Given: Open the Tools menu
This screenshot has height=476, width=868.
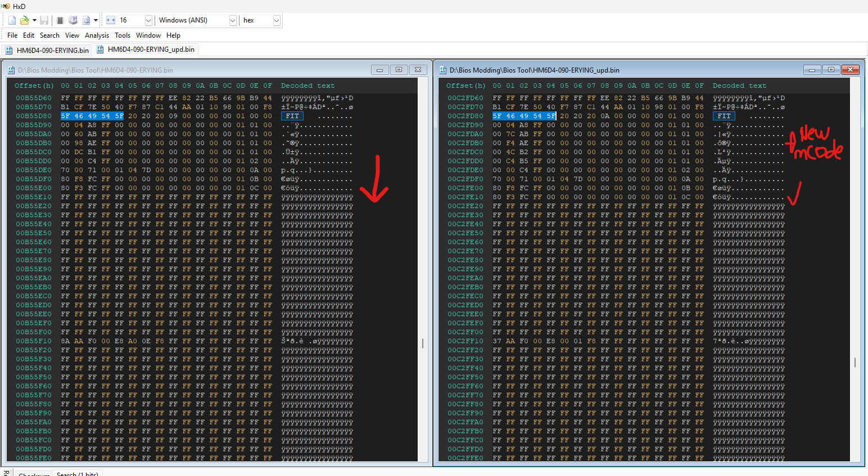Looking at the screenshot, I should pyautogui.click(x=123, y=35).
